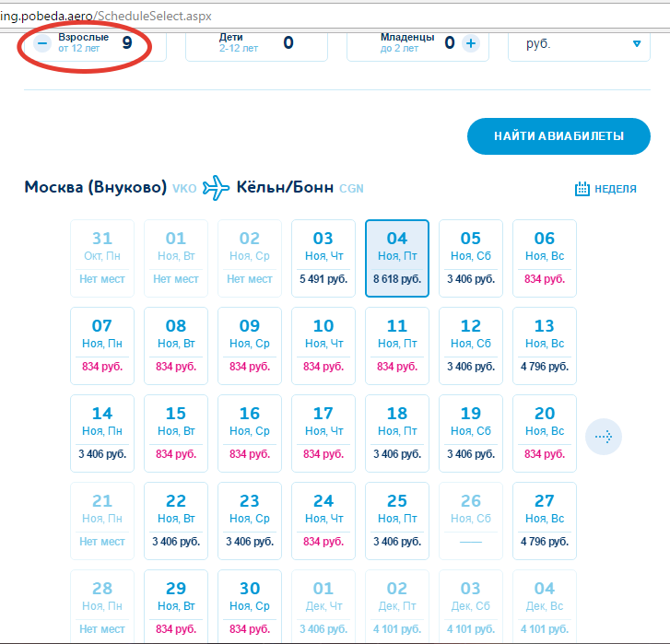Select 13 Ноя at 4 796 руб.

[x=545, y=345]
